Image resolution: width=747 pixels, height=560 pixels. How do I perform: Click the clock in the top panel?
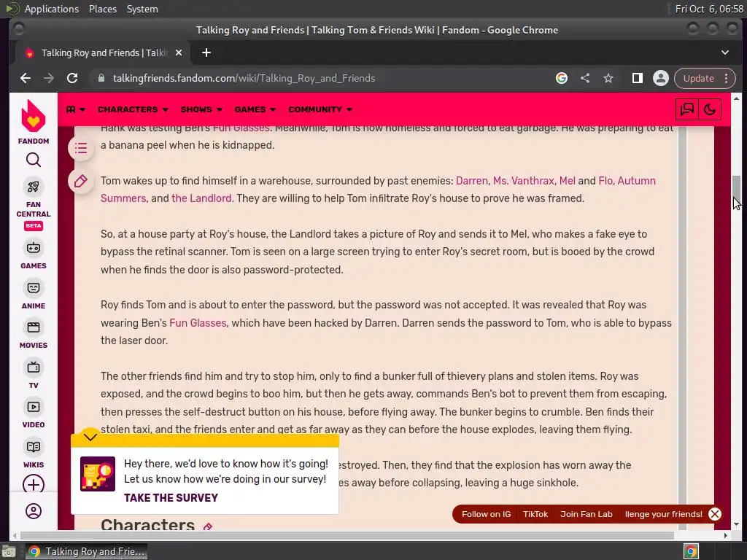pos(709,9)
